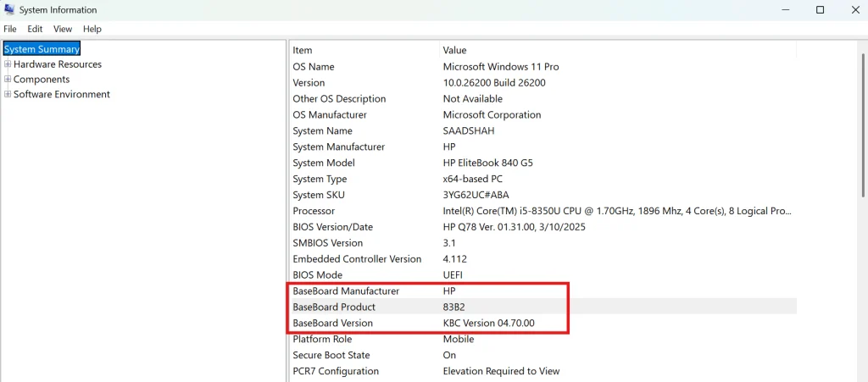Select BaseBoard Product row label
The image size is (868, 382).
click(334, 307)
